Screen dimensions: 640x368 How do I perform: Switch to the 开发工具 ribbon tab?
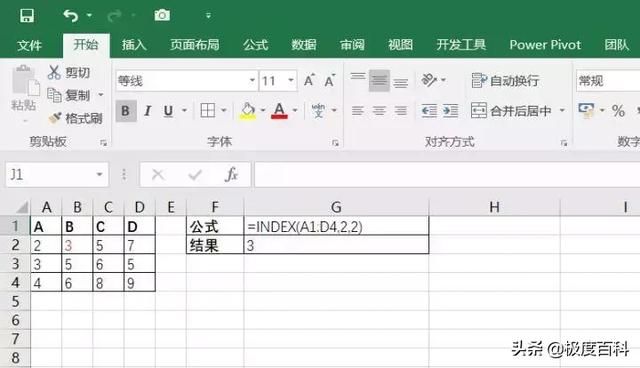click(x=461, y=44)
